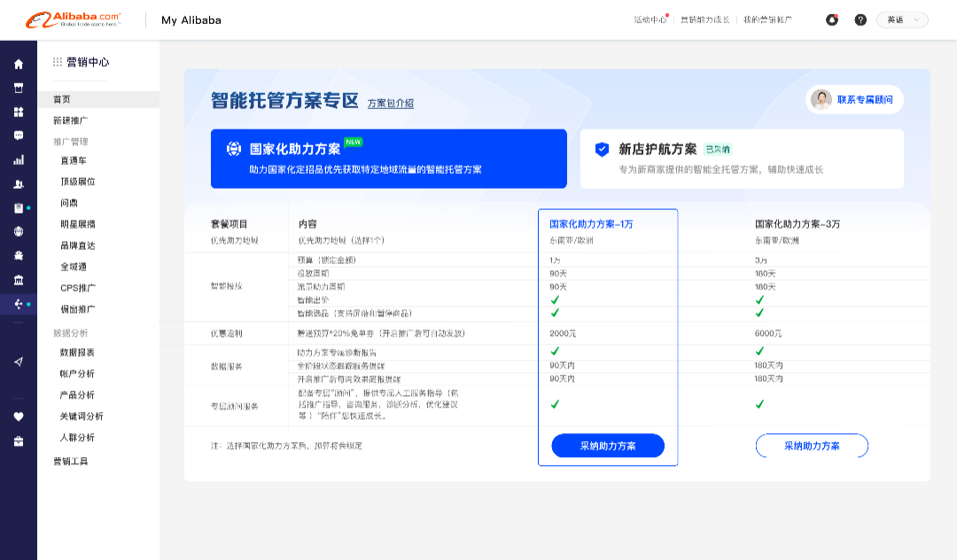Click the 国家化助力方案-1万 column header
This screenshot has width=957, height=560.
click(591, 224)
